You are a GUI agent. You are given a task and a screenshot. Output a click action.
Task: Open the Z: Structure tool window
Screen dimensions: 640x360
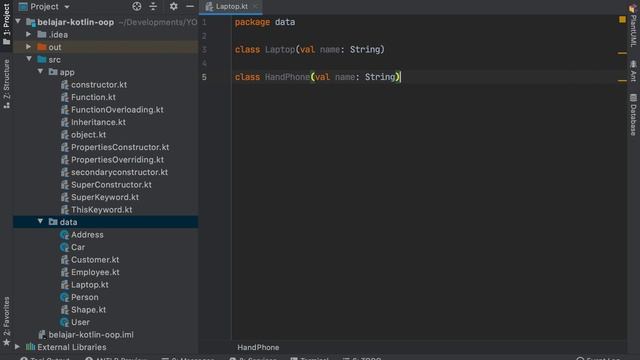[6, 84]
